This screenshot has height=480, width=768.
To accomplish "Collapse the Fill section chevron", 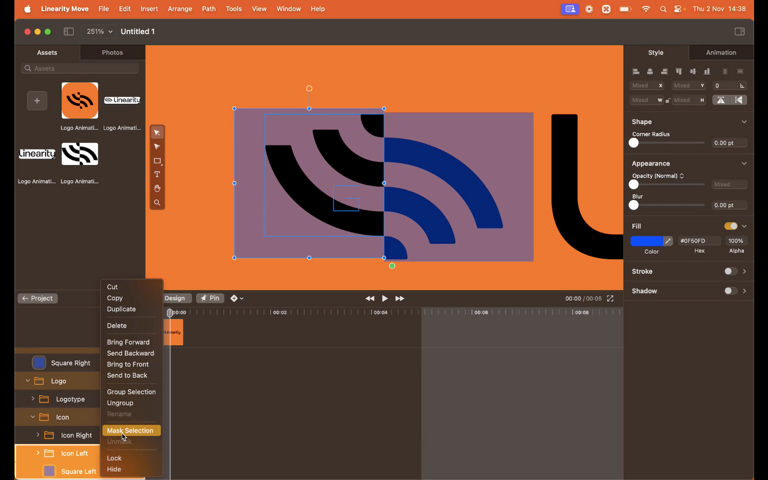I will [x=744, y=226].
